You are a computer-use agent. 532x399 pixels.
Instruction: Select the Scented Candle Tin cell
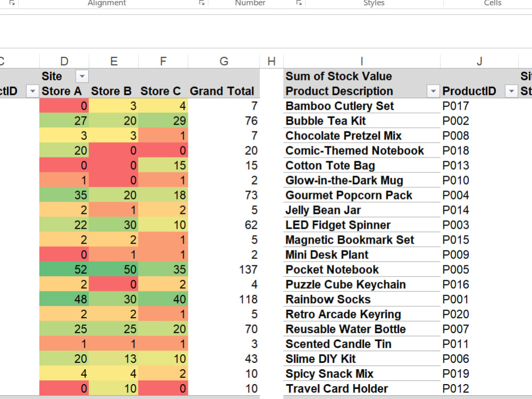(362, 344)
